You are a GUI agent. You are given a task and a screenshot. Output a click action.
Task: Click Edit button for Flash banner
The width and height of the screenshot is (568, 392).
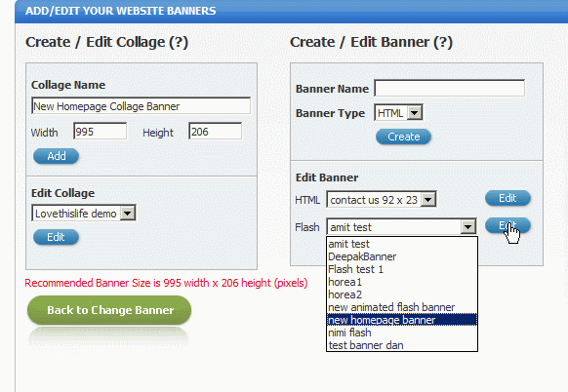click(x=507, y=225)
